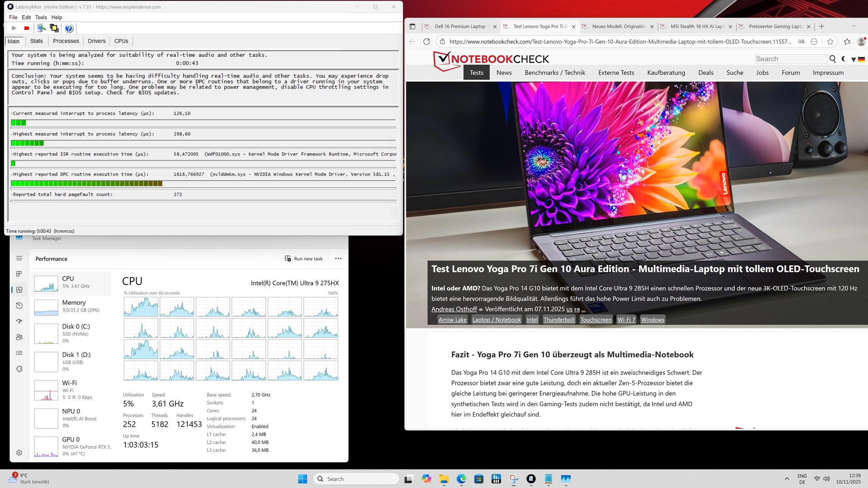Click Notebookcheck search magnifier icon
The image size is (868, 488).
832,59
